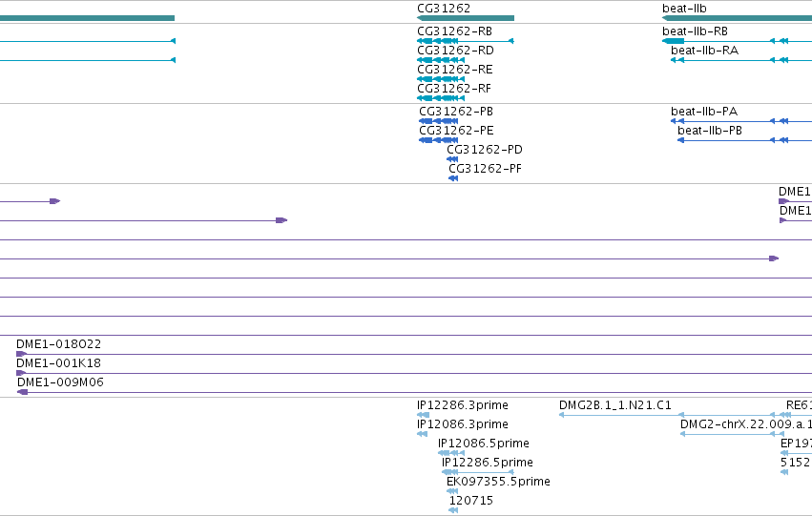Click the CG31262-RE transcript glyph
The image size is (812, 516).
(441, 79)
